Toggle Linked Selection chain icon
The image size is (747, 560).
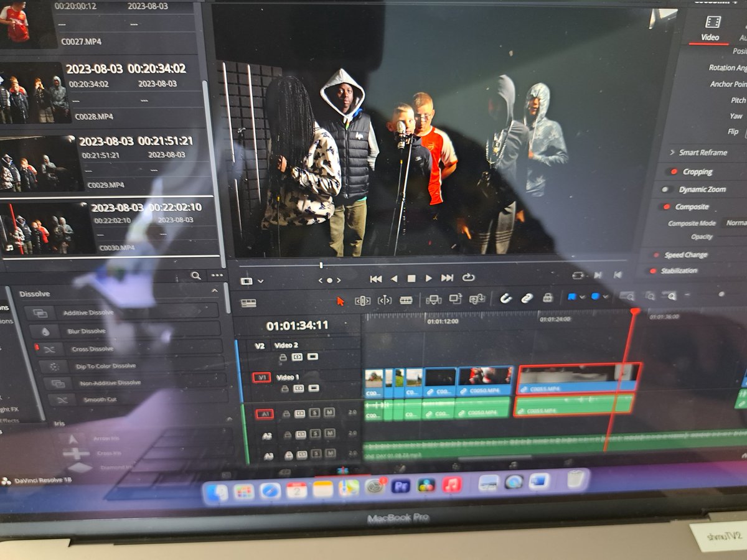click(x=527, y=298)
